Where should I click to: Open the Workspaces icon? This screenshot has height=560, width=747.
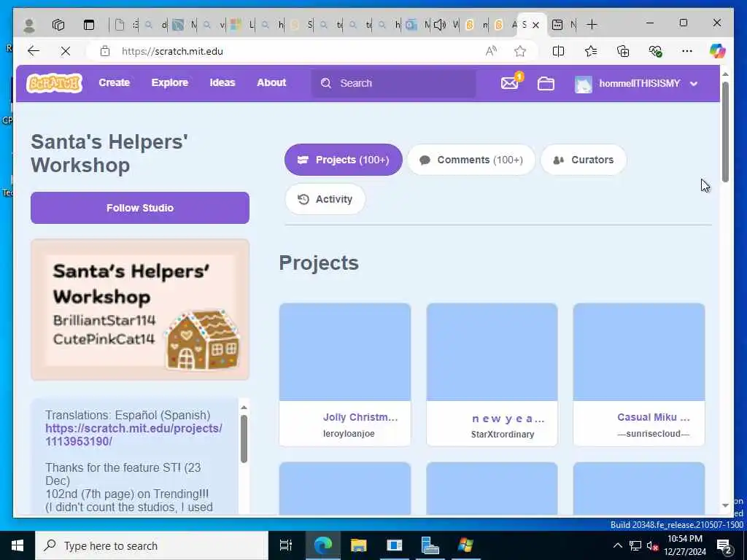coord(58,25)
